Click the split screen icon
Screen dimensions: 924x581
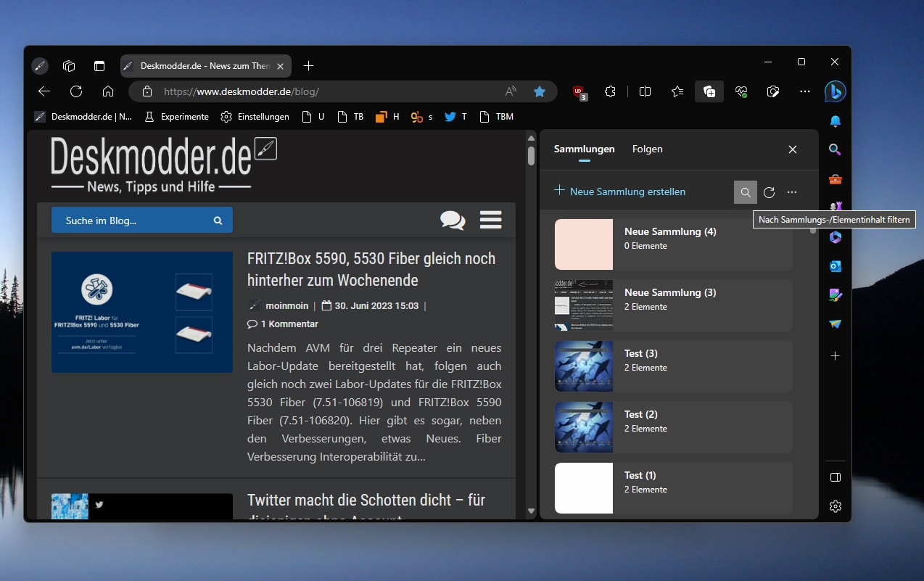[x=645, y=91]
